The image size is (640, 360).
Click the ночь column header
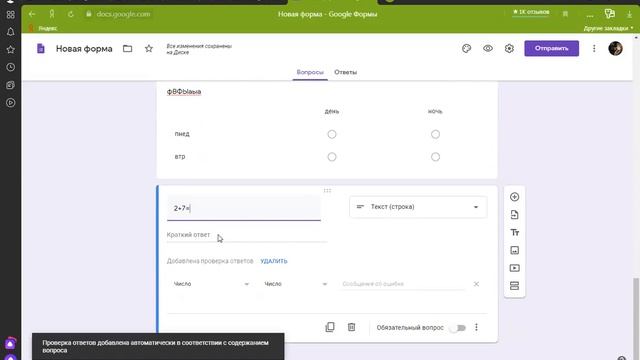[435, 111]
